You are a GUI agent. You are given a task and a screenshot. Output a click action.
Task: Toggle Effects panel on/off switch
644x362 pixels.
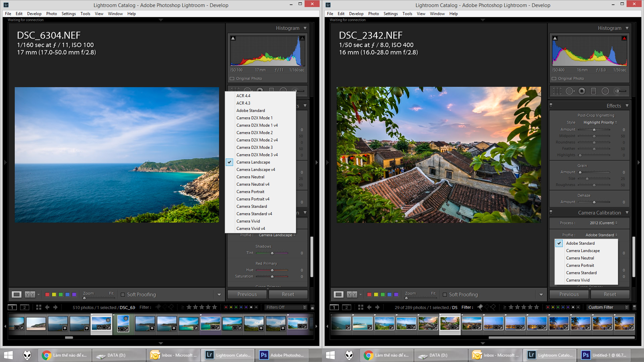pos(551,105)
